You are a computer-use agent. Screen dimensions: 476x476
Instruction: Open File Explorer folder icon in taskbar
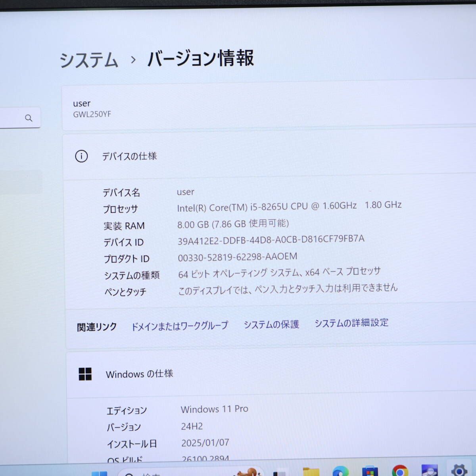tap(311, 472)
